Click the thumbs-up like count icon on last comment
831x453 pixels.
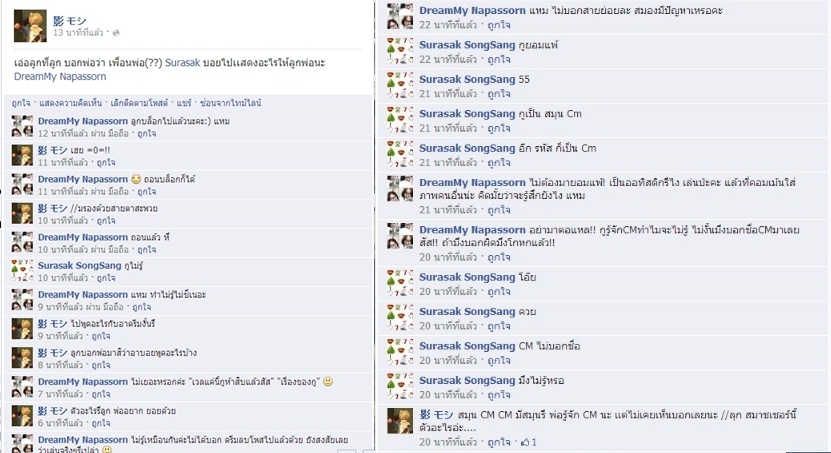[525, 442]
